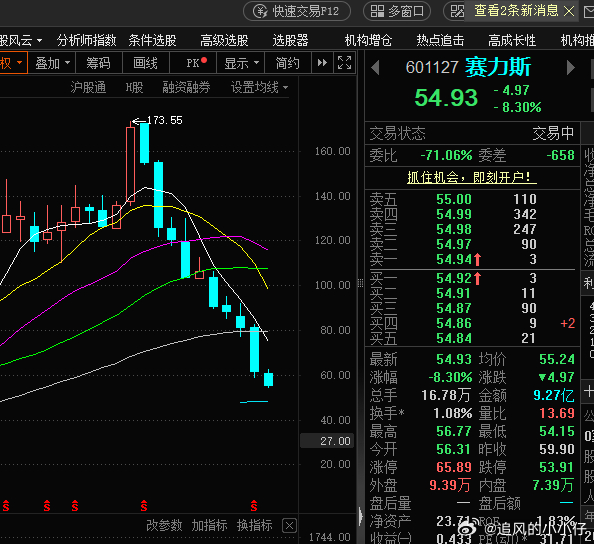Click 改参数 change parameters button

click(164, 525)
